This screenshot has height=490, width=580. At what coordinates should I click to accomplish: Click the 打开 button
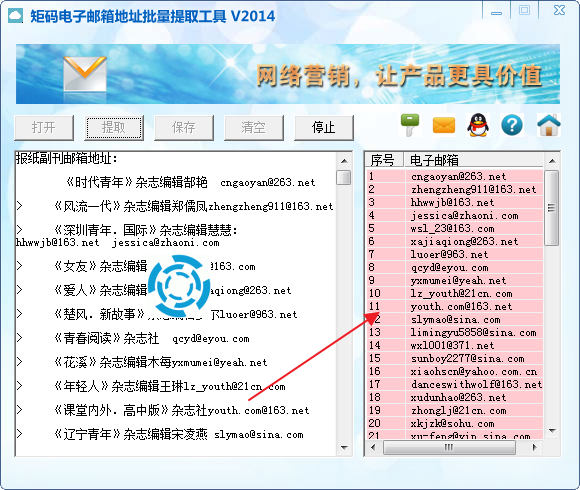[x=44, y=128]
